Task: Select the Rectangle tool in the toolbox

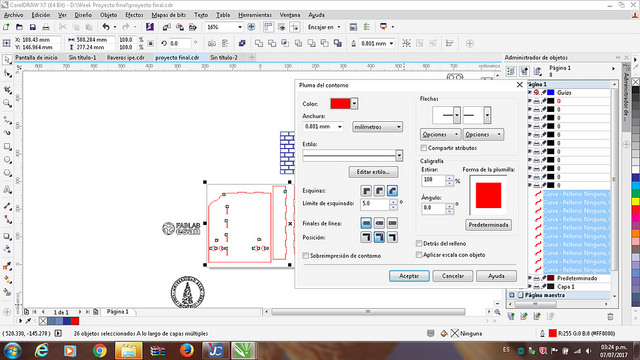Action: click(x=7, y=147)
